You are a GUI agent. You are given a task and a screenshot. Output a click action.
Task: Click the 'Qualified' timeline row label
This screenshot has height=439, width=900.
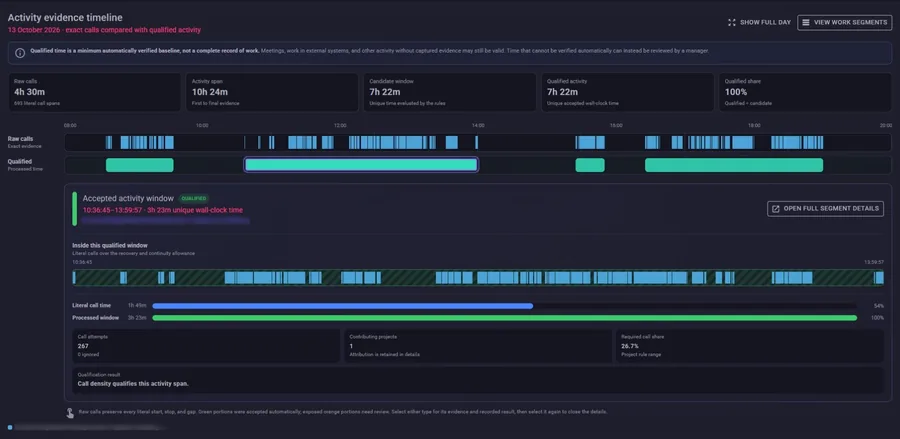(20, 162)
